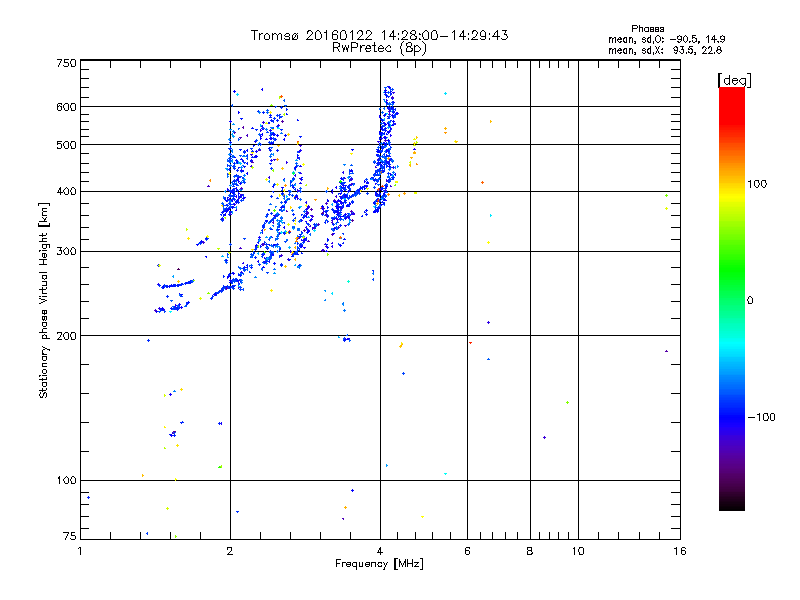Click the x-axis '2' tick label
Screen dimensions: 800x600
point(230,551)
